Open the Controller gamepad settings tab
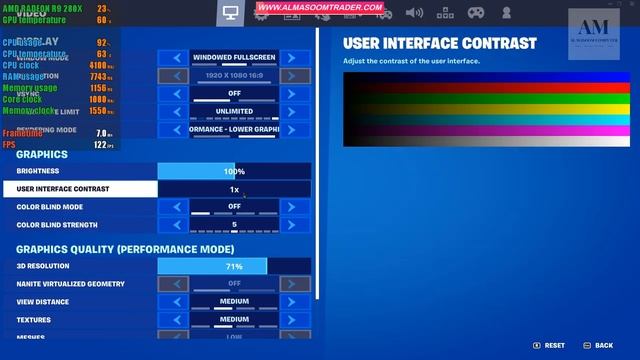Screen dimensions: 640x360 point(476,13)
